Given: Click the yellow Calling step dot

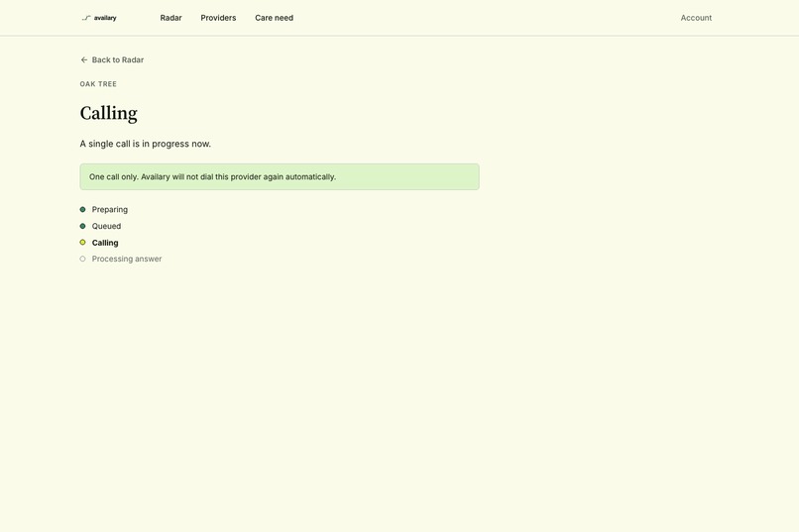Looking at the screenshot, I should pos(82,243).
